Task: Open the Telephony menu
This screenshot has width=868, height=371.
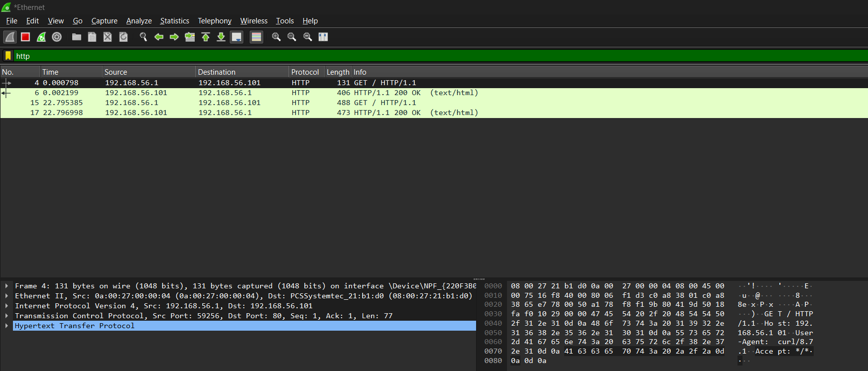Action: (x=215, y=21)
